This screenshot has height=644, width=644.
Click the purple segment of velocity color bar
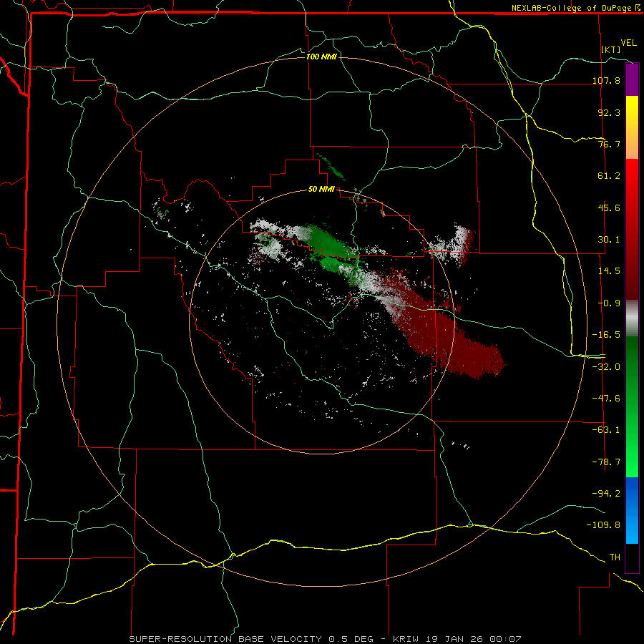pos(632,79)
